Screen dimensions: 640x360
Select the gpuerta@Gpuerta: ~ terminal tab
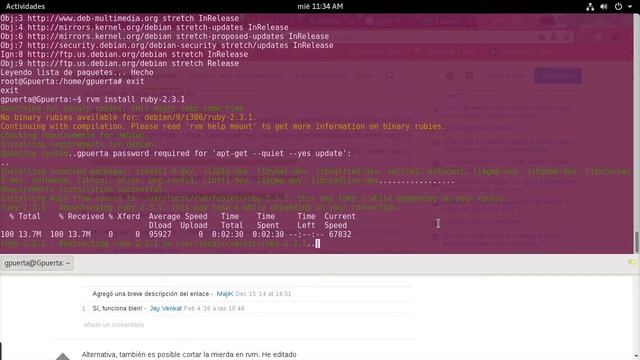tap(37, 263)
